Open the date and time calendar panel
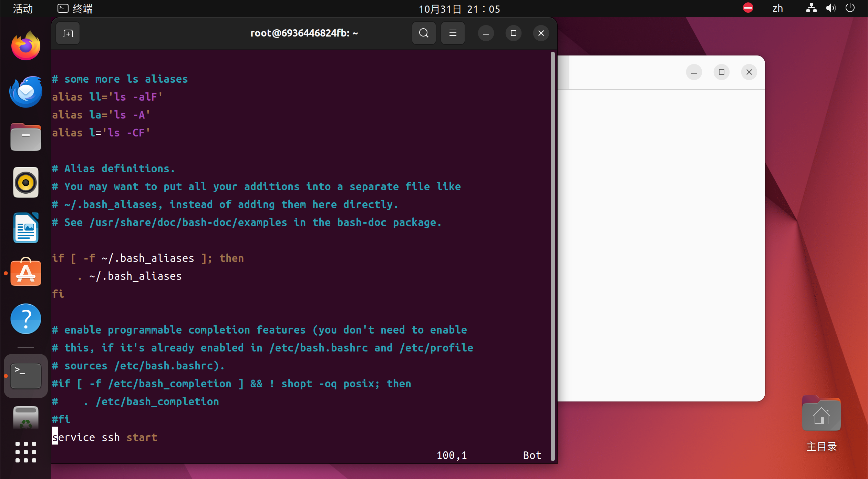 [459, 9]
